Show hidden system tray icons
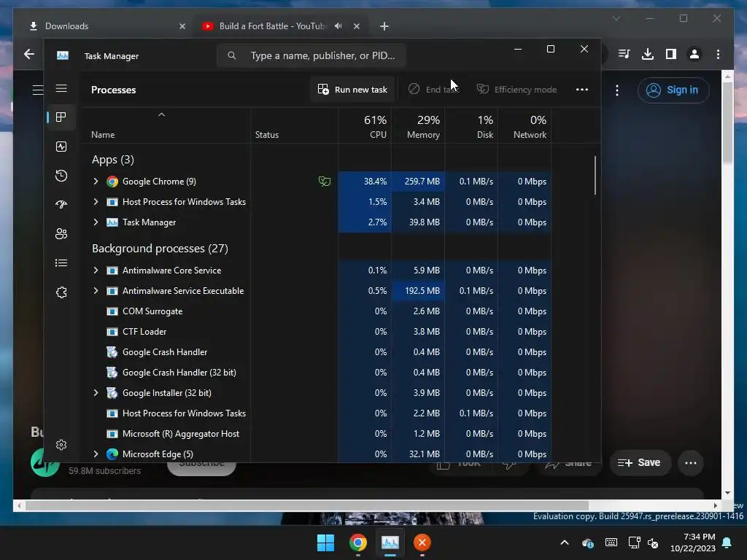 [x=565, y=542]
